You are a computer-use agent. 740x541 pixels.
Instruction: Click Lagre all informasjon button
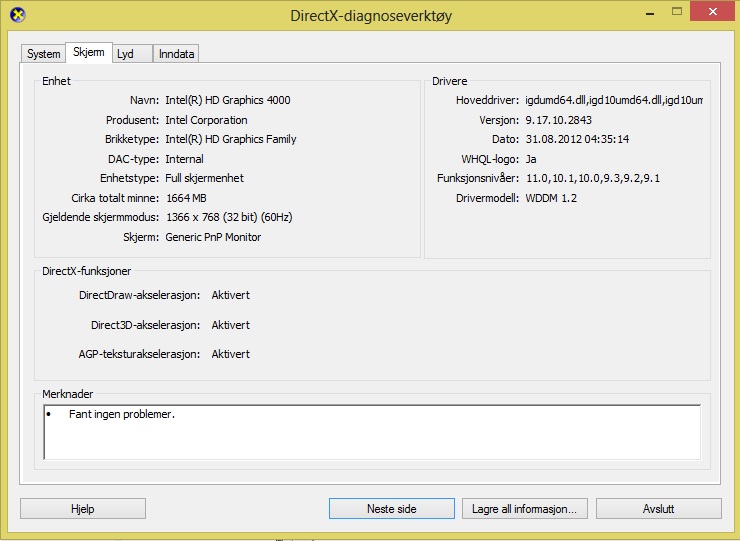(524, 508)
